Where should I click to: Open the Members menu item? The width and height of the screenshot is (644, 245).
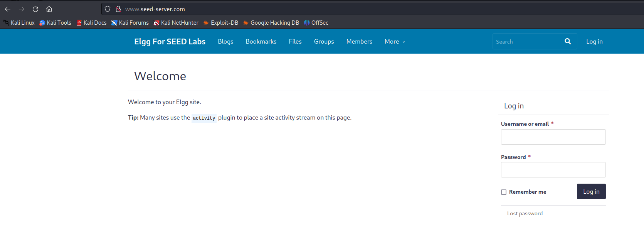(359, 42)
